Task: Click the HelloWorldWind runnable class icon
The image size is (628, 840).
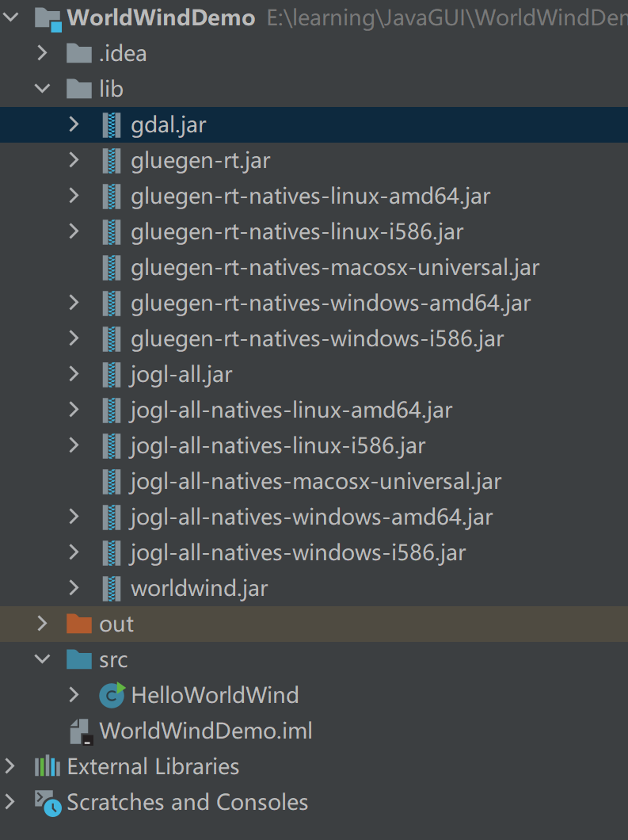Action: click(112, 695)
